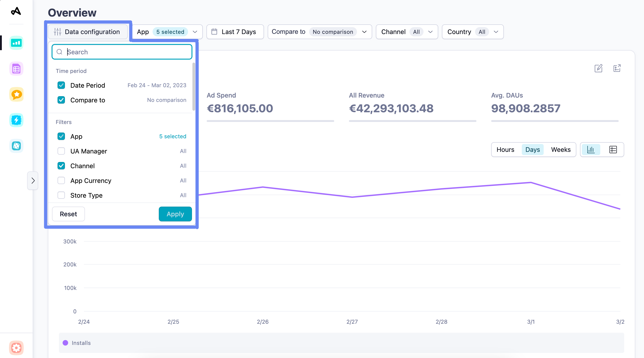The width and height of the screenshot is (644, 358).
Task: Open the Channel dropdown showing All
Action: (x=407, y=32)
